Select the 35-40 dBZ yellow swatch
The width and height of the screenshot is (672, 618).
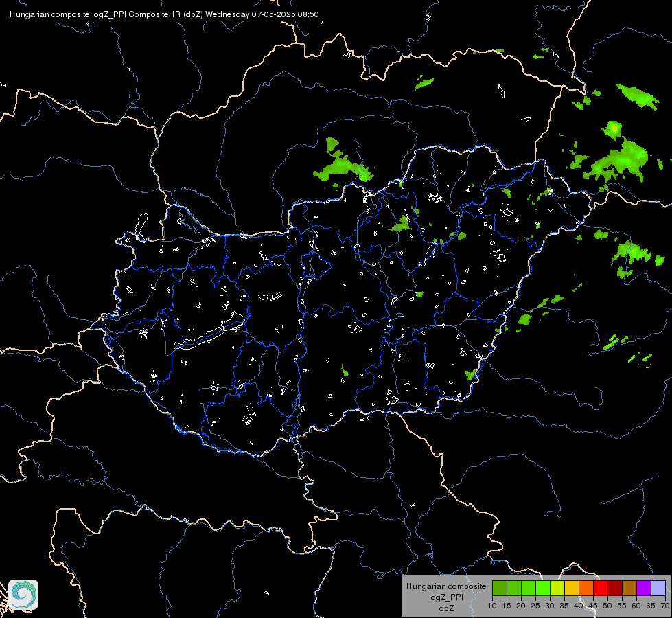tap(572, 588)
